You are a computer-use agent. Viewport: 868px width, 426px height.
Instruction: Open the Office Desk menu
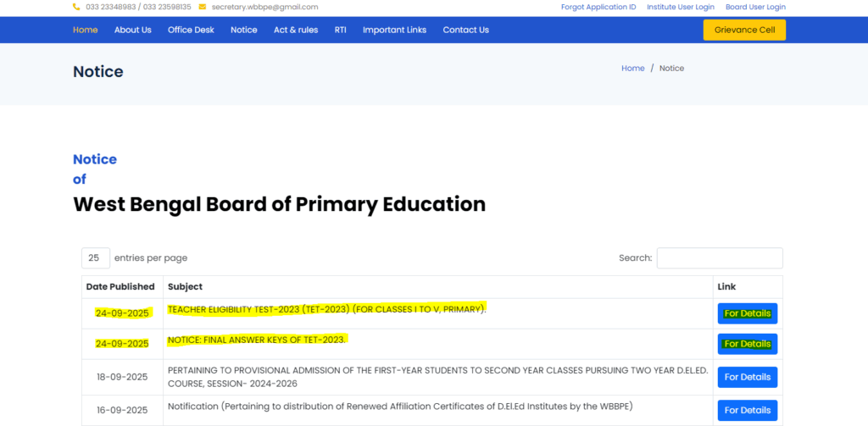tap(191, 30)
